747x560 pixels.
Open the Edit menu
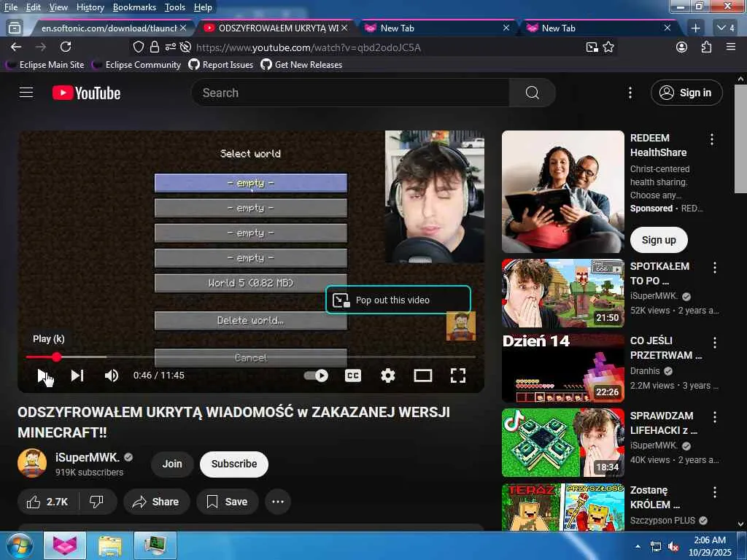point(34,7)
